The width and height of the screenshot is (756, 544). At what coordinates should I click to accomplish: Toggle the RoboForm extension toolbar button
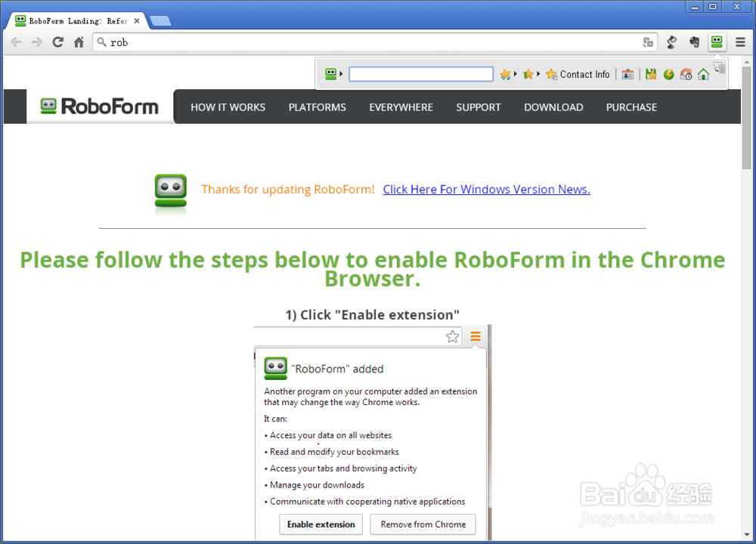[x=717, y=42]
